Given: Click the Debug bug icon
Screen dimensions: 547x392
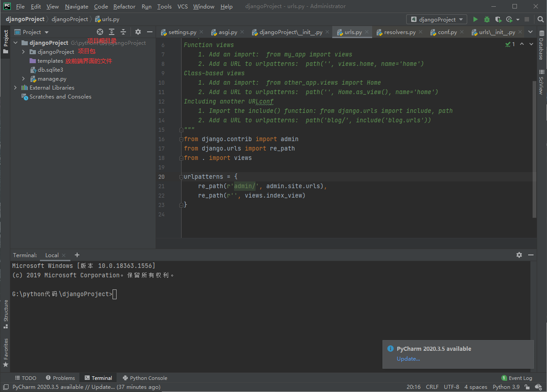Looking at the screenshot, I should (x=487, y=20).
